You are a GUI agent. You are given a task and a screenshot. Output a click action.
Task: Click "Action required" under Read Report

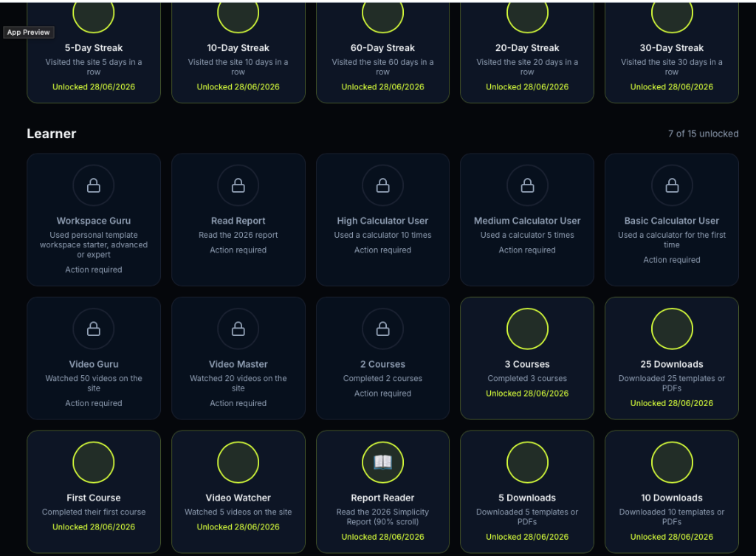[x=238, y=250]
